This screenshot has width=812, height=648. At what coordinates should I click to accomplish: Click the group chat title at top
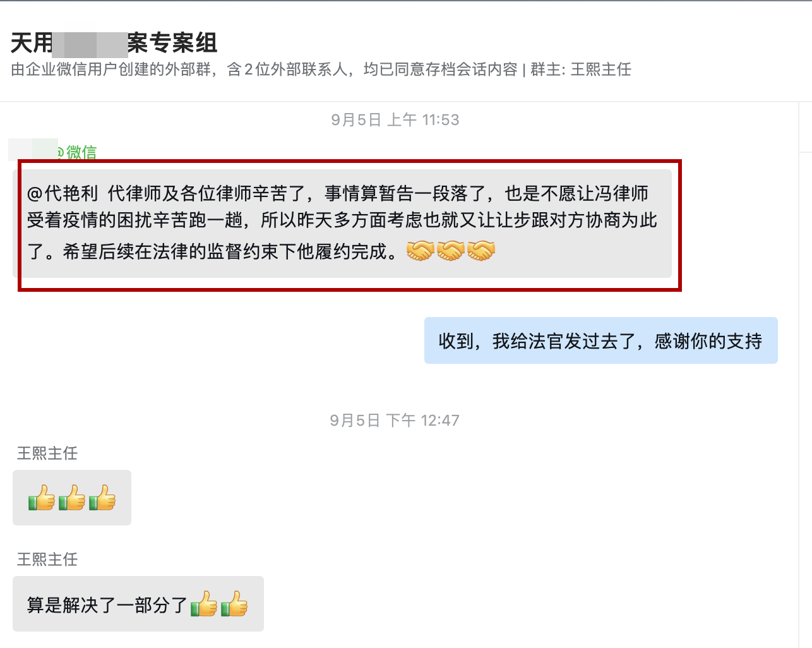114,43
